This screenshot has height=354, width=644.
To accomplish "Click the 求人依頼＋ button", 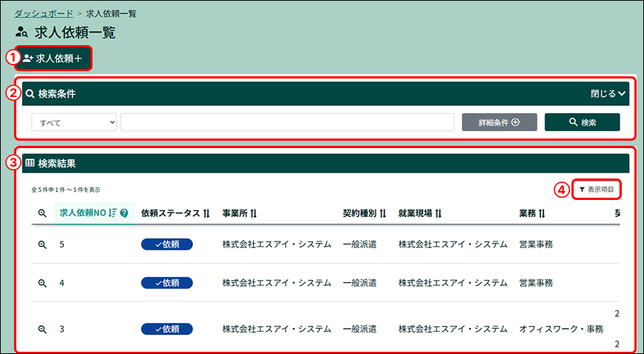I will pos(53,59).
